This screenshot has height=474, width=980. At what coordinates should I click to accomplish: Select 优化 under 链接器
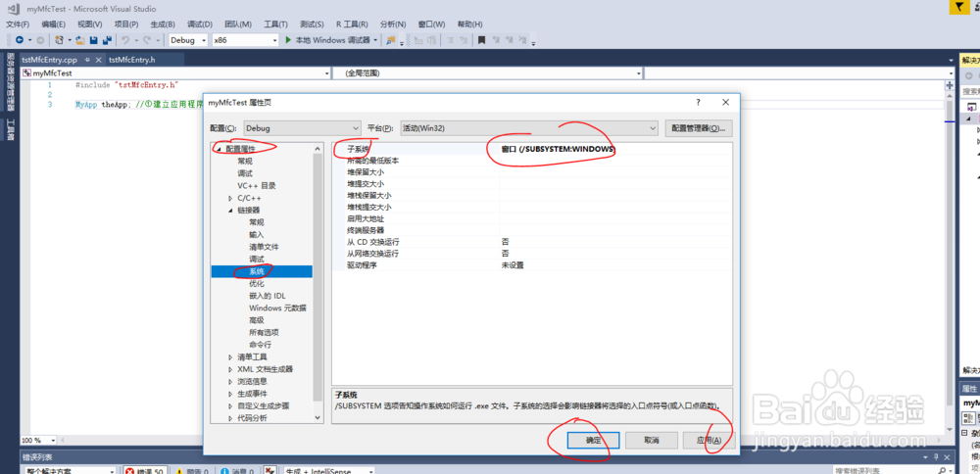coord(256,284)
